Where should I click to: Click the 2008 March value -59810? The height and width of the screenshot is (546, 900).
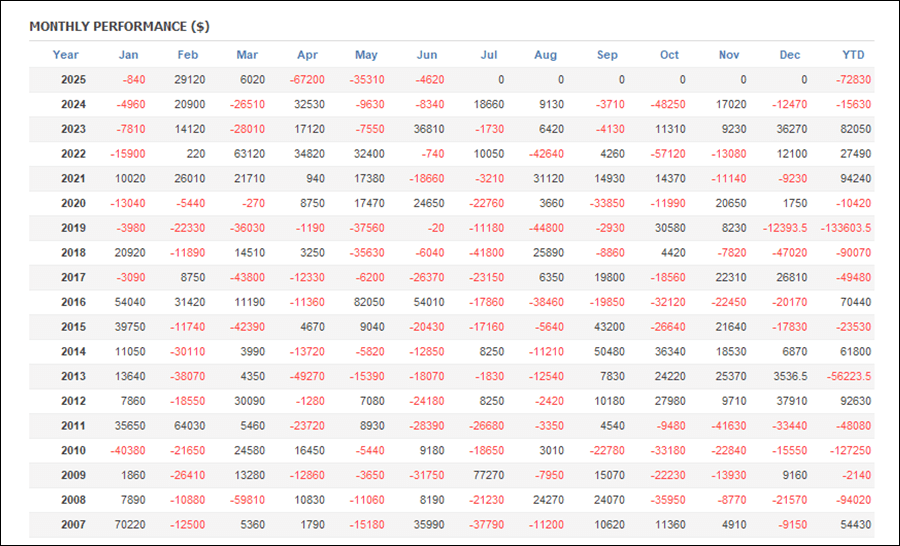247,499
